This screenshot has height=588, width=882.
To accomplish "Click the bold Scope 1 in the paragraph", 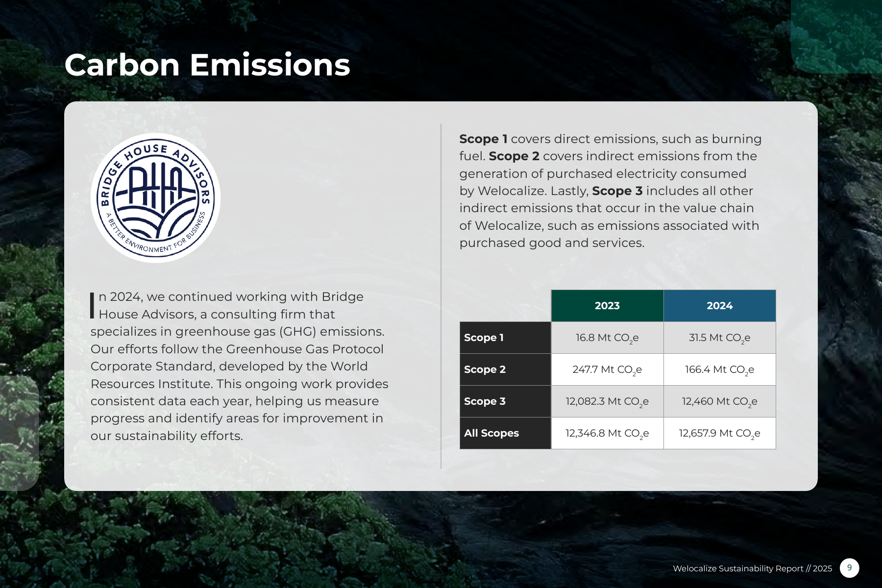I will (483, 139).
